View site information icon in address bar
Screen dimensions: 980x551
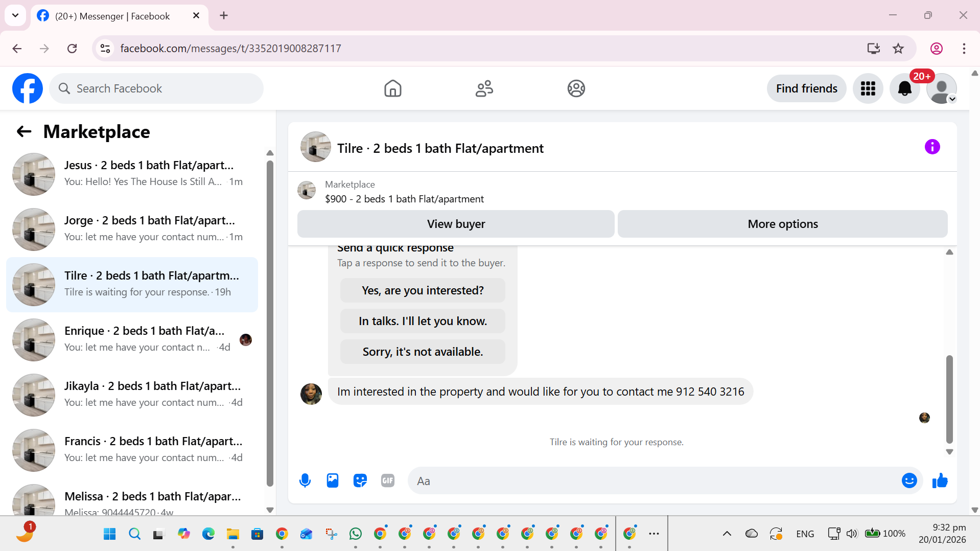(105, 49)
